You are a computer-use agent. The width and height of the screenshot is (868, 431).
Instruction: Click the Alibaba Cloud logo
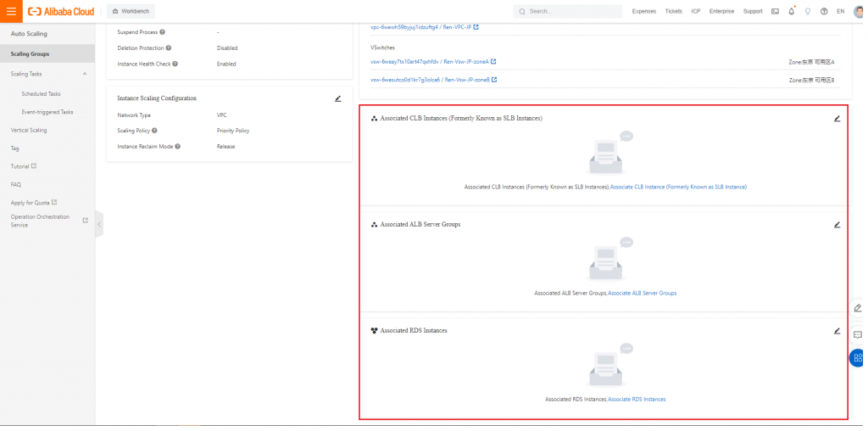click(x=61, y=11)
